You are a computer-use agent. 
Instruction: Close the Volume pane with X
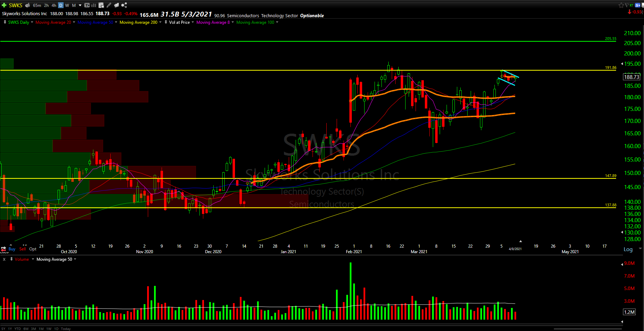[4, 259]
